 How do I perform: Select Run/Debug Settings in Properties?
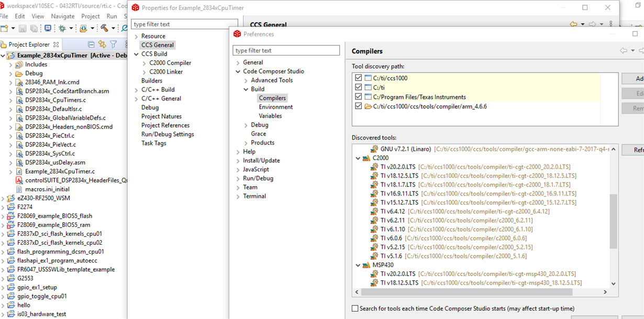point(168,134)
